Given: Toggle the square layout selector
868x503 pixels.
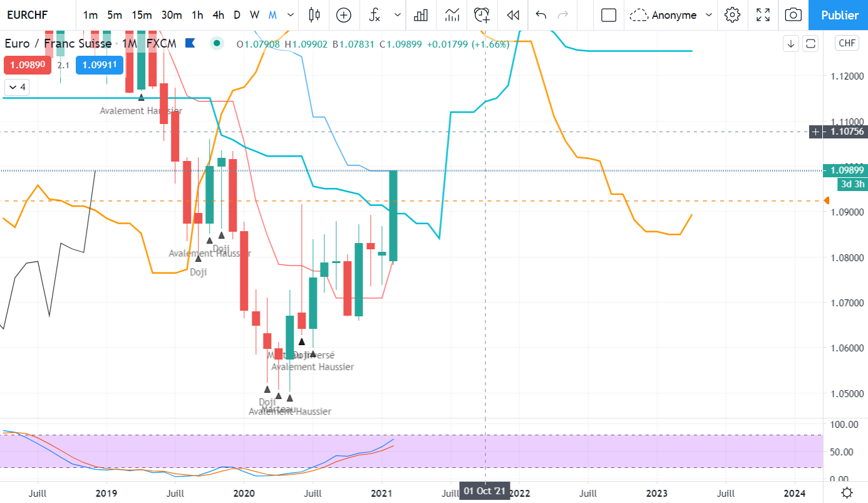Looking at the screenshot, I should [609, 15].
